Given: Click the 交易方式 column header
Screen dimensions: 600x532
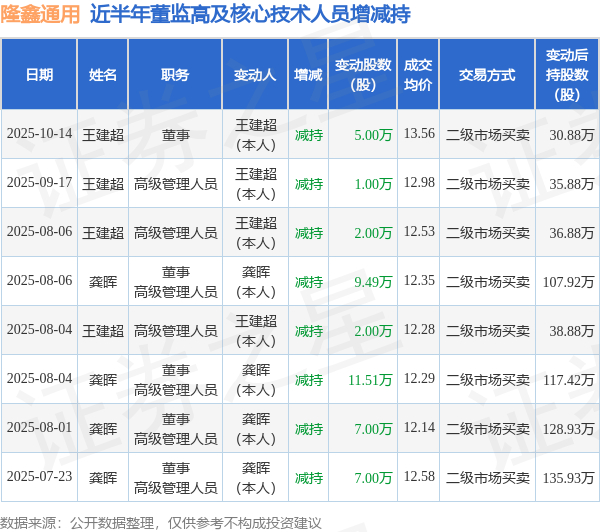Looking at the screenshot, I should point(487,75).
